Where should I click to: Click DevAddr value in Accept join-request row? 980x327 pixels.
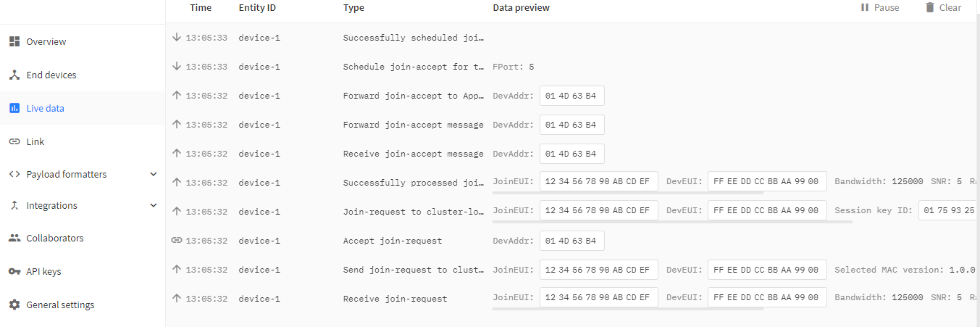pos(571,241)
